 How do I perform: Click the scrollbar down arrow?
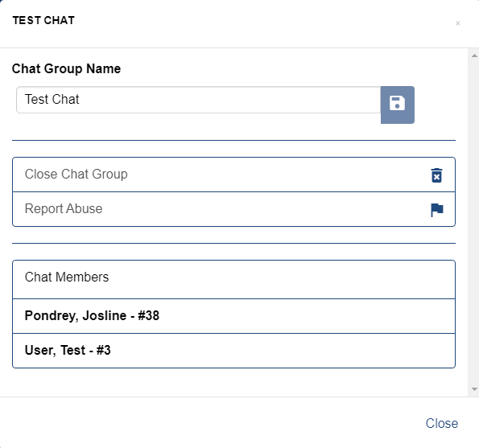point(474,389)
